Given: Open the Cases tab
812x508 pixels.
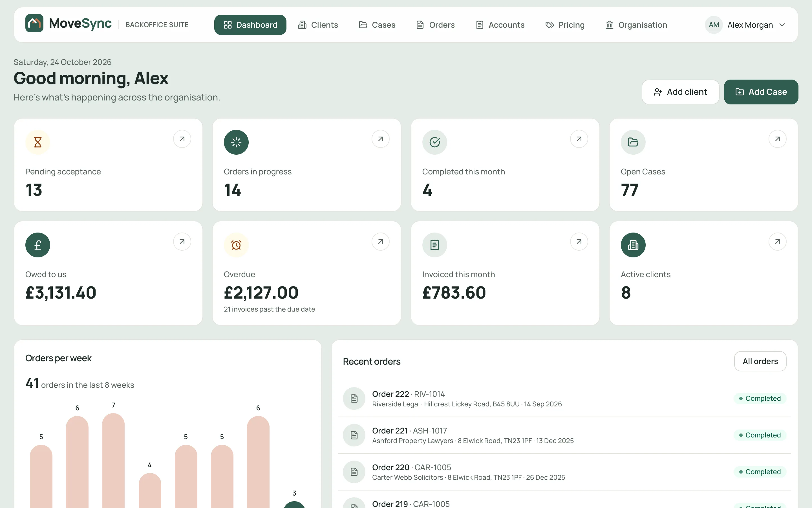Looking at the screenshot, I should tap(377, 25).
